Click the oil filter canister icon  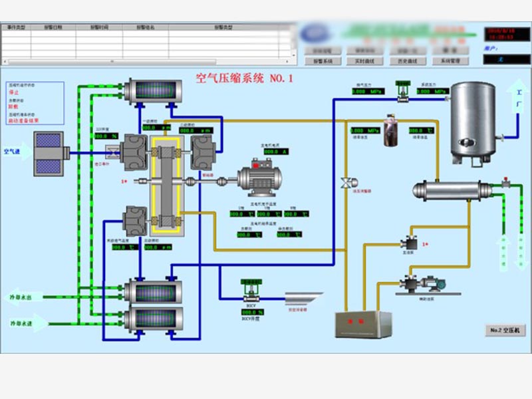390,131
